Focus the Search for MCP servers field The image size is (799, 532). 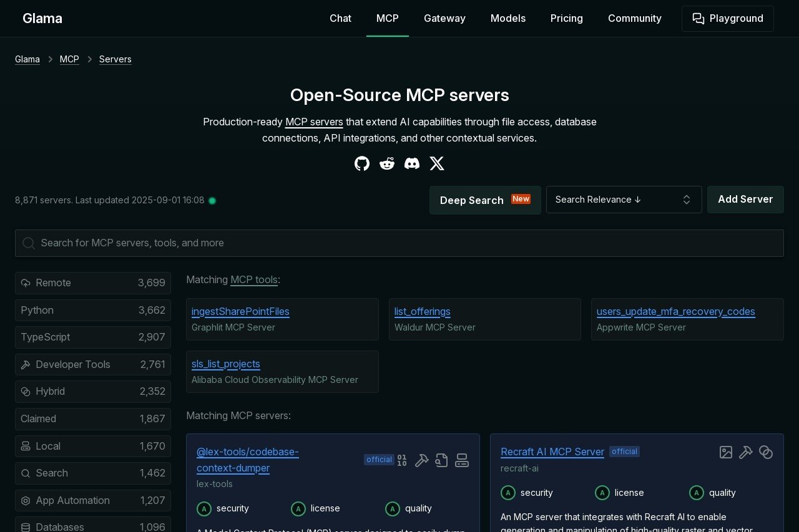click(399, 243)
